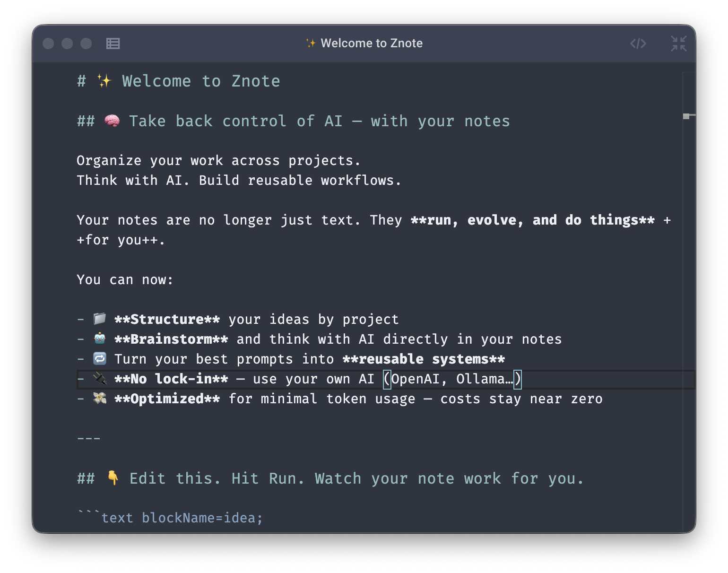Click the brain emoji in the heading
The height and width of the screenshot is (573, 728).
112,121
